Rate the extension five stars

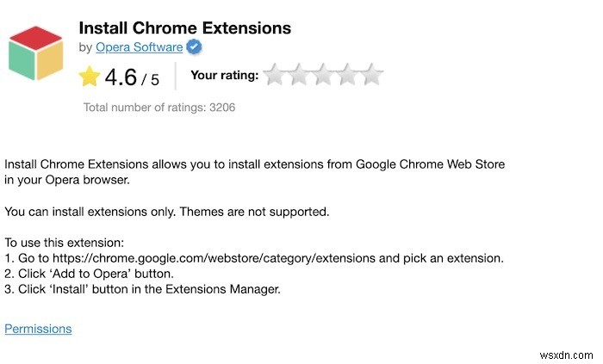click(371, 75)
